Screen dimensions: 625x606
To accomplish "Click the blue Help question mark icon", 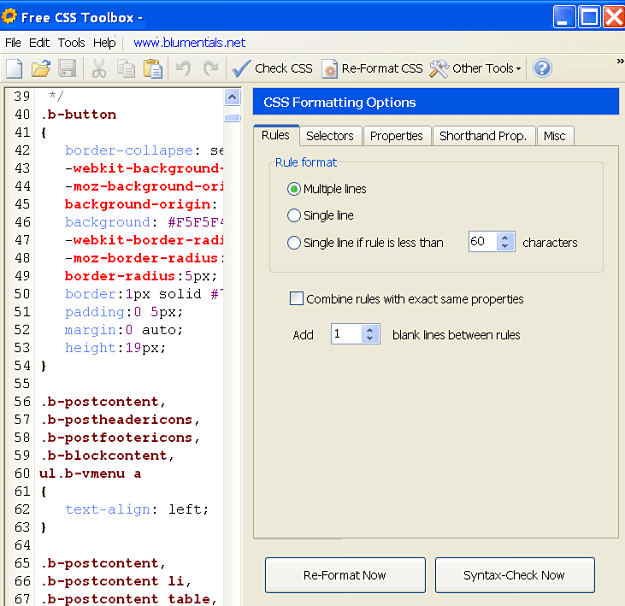I will [x=542, y=69].
